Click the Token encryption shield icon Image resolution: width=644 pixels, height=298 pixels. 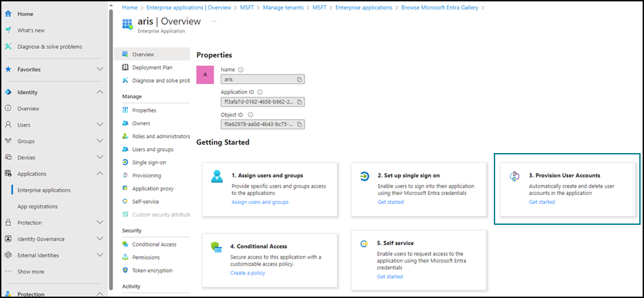click(125, 270)
